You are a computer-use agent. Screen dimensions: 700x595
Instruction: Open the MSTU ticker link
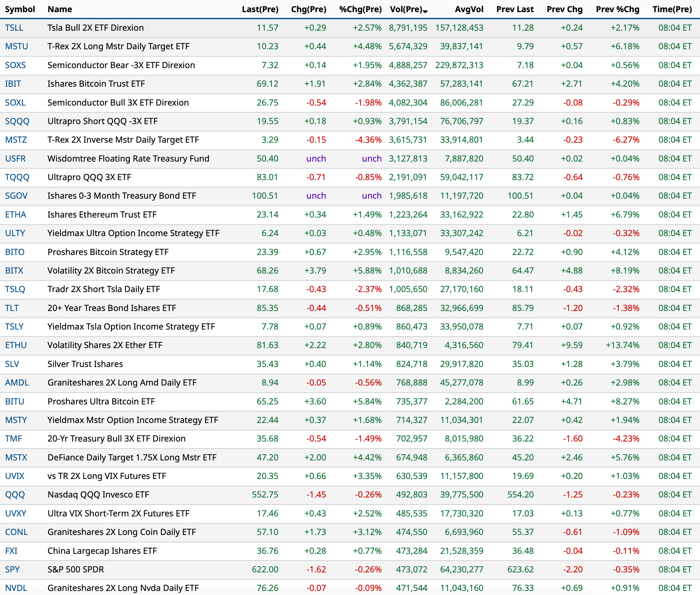coord(17,46)
